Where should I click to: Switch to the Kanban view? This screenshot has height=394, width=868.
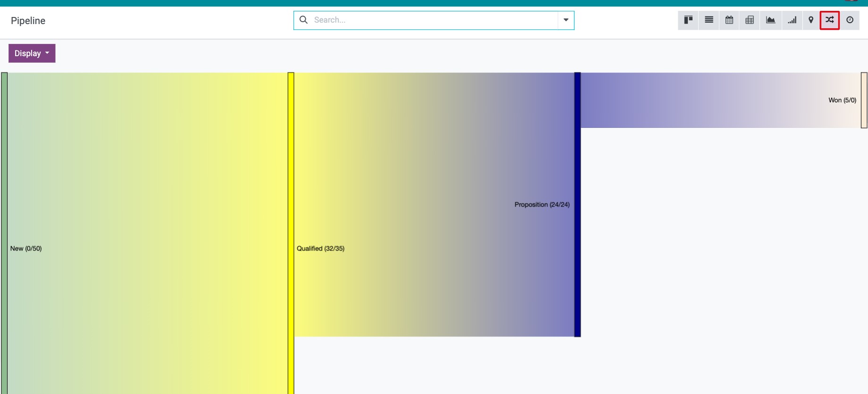(688, 20)
